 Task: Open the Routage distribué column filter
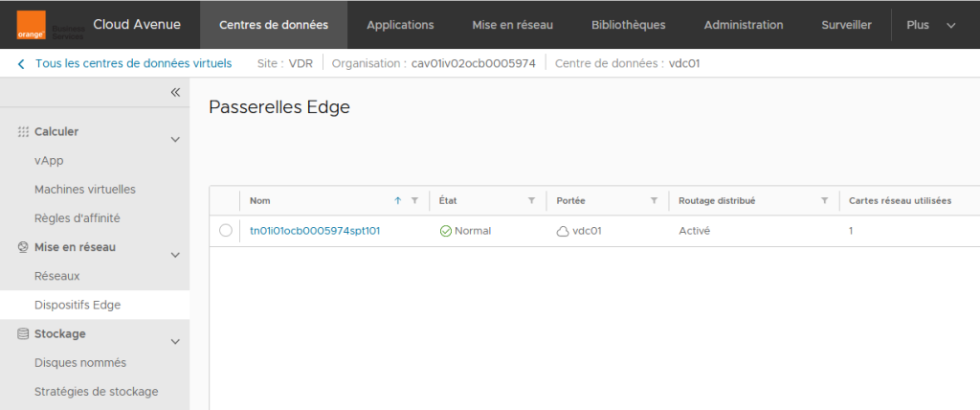[x=824, y=201]
